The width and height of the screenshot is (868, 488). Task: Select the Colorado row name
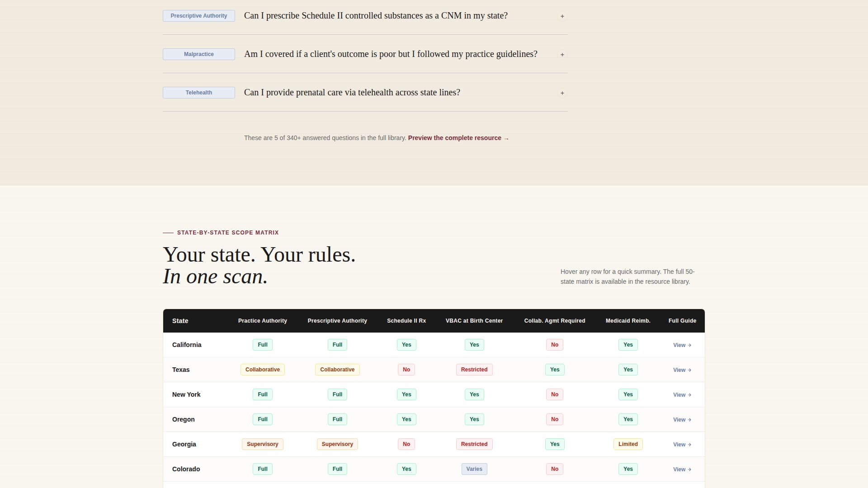click(x=186, y=469)
